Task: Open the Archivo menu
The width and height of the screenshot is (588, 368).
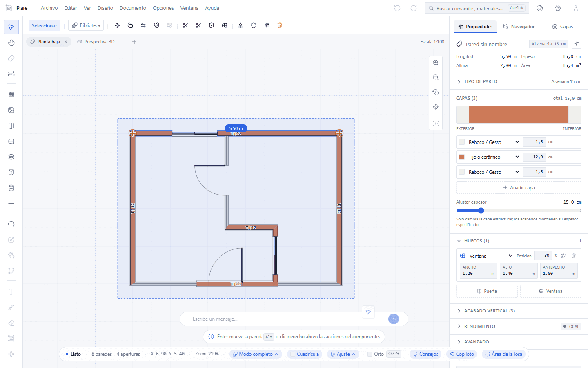Action: (49, 8)
